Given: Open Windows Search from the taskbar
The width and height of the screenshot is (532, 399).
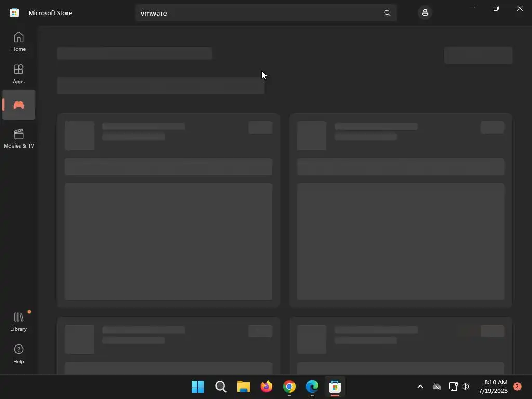Looking at the screenshot, I should coord(220,387).
